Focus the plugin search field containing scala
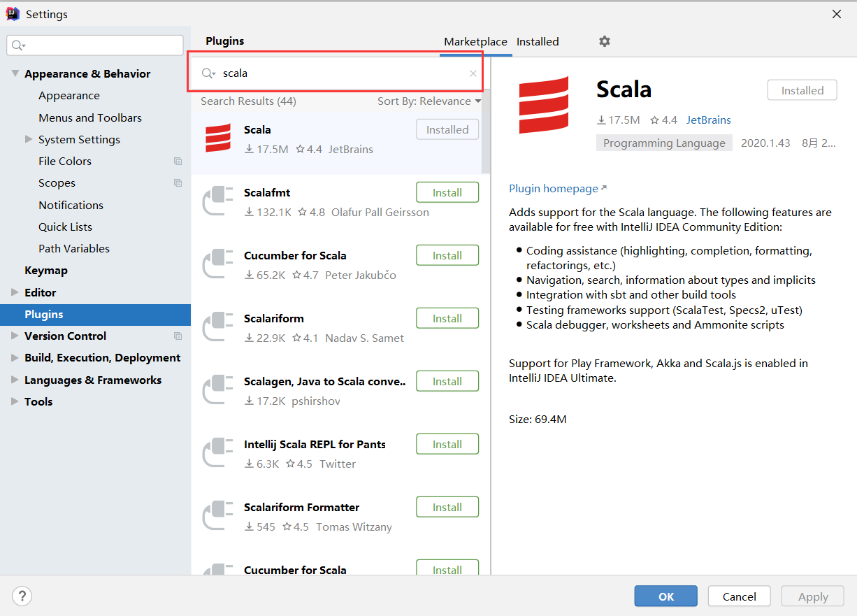 point(336,73)
